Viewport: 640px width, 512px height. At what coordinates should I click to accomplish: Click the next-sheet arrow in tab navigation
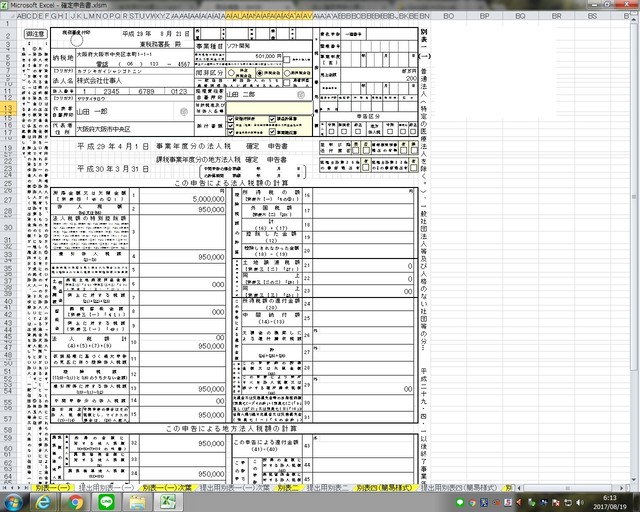pos(19,488)
